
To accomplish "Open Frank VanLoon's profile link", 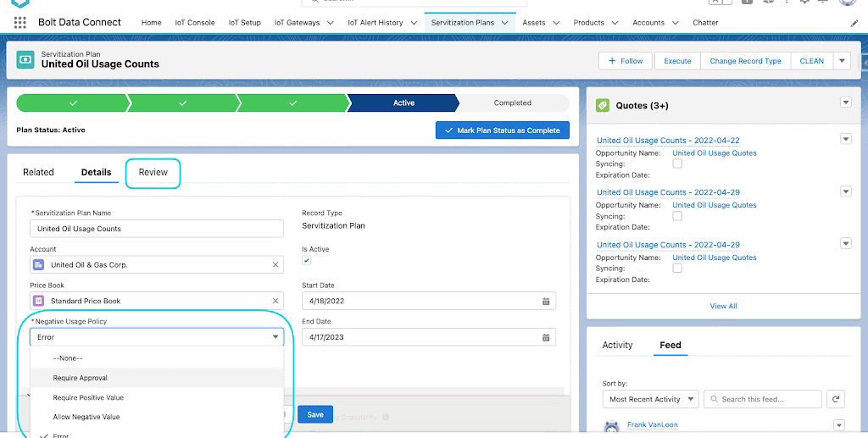I will point(652,424).
